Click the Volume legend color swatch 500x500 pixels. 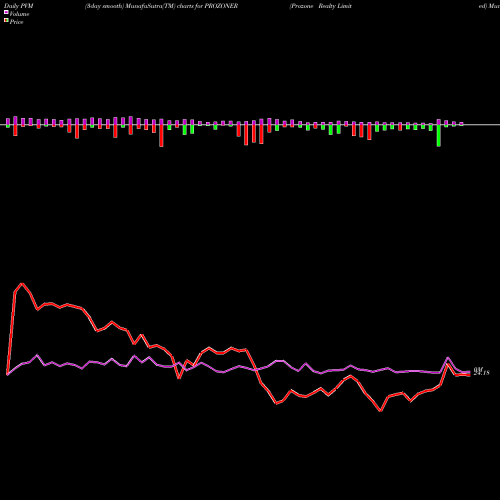6,13
